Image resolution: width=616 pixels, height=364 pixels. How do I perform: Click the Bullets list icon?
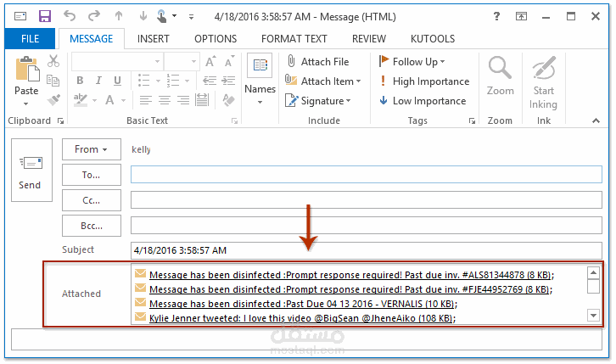click(x=143, y=81)
